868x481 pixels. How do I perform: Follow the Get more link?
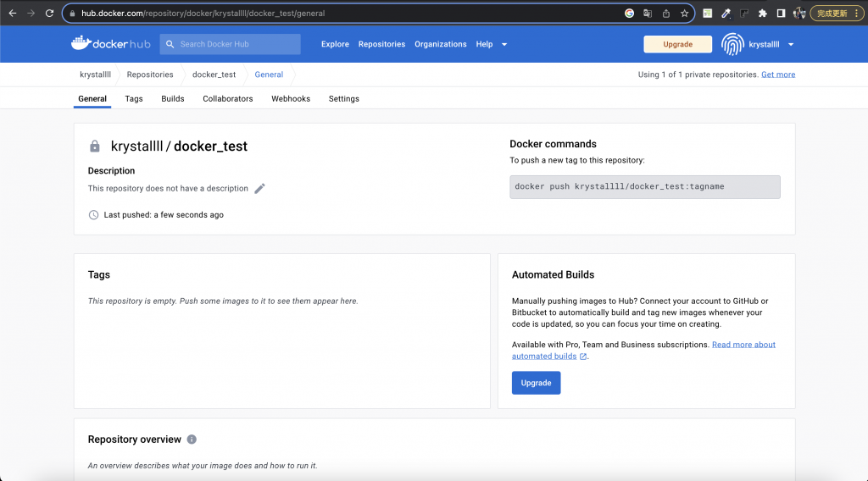point(778,75)
